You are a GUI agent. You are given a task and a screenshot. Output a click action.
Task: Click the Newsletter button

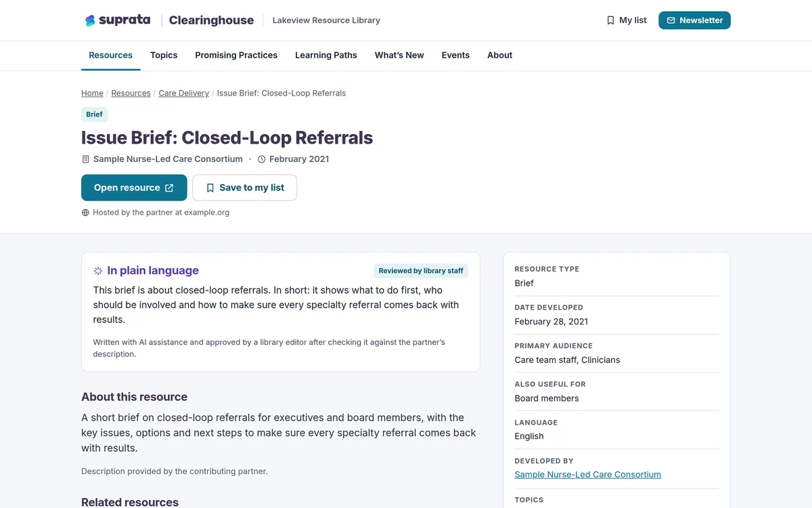pos(694,20)
